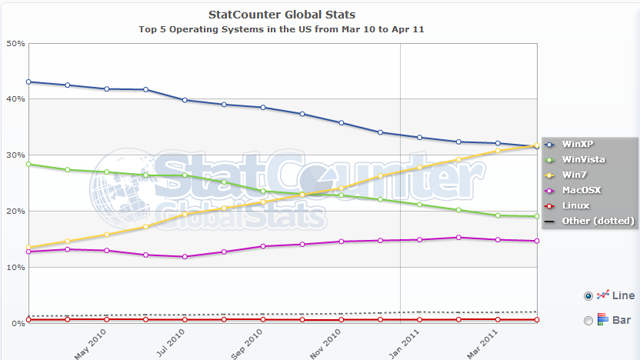640x360 pixels.
Task: Click the StatCounter Global Stats title
Action: point(282,15)
